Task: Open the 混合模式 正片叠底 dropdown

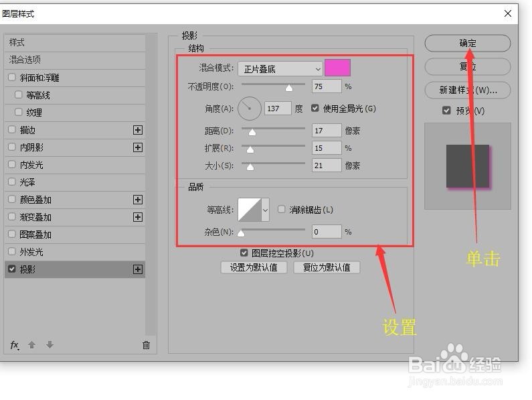Action: (x=280, y=69)
